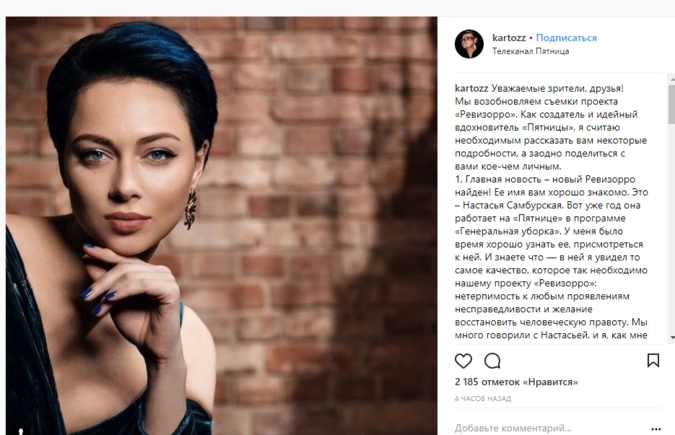Click the caption scrollbar down arrow

tap(672, 338)
